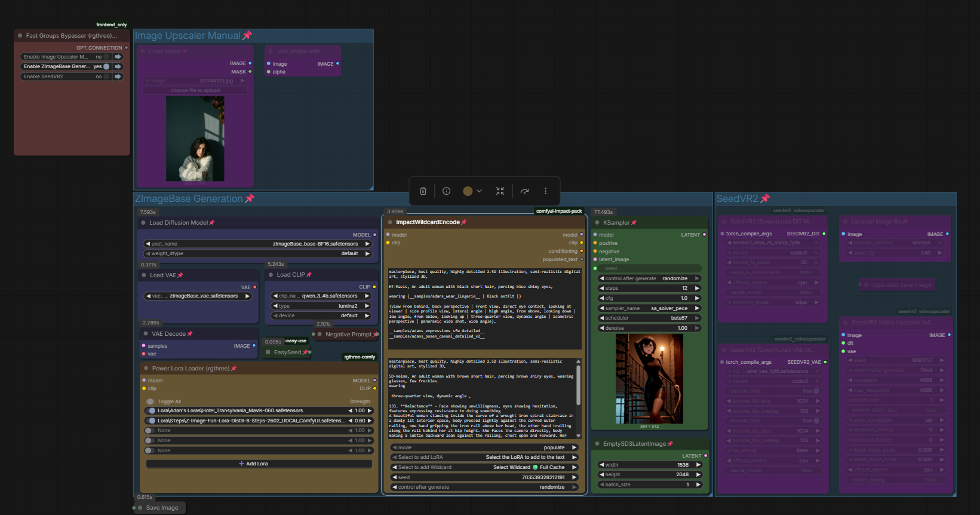Image resolution: width=980 pixels, height=515 pixels.
Task: Change the scheduler beta57 dropdown
Action: [x=650, y=318]
